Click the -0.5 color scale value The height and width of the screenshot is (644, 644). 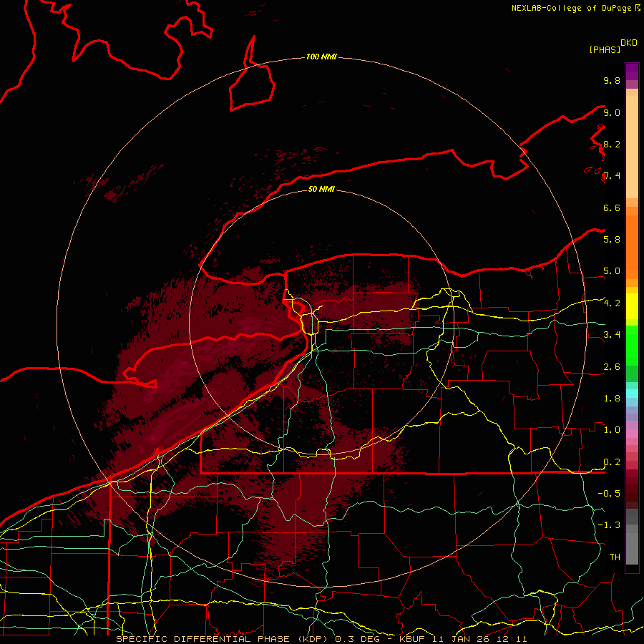(609, 494)
